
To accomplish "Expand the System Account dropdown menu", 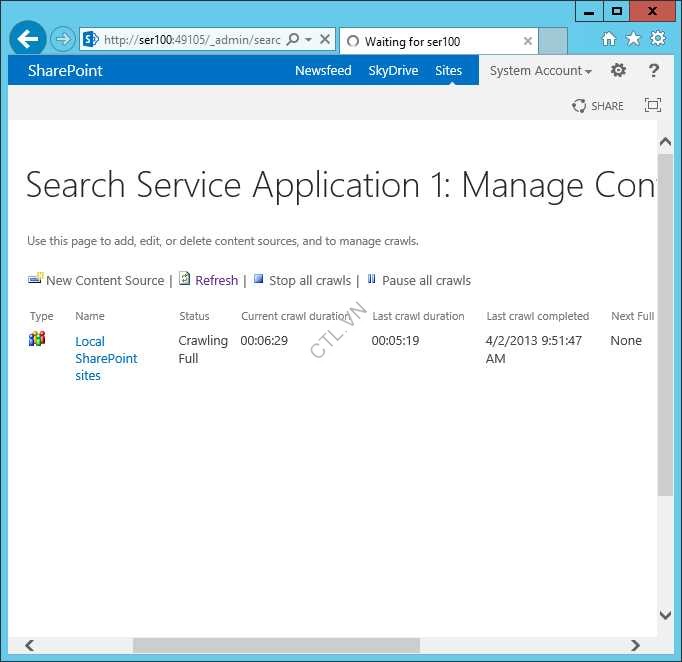I will pos(540,71).
